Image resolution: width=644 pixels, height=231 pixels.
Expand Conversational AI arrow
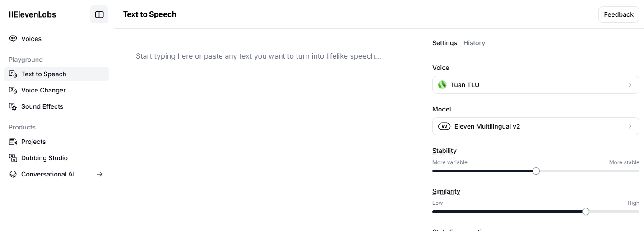click(x=100, y=174)
